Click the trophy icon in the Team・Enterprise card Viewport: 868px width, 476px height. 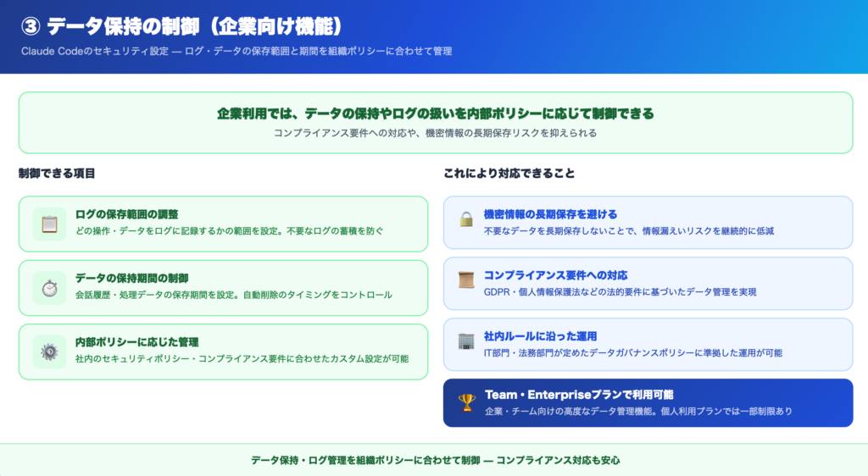(466, 402)
